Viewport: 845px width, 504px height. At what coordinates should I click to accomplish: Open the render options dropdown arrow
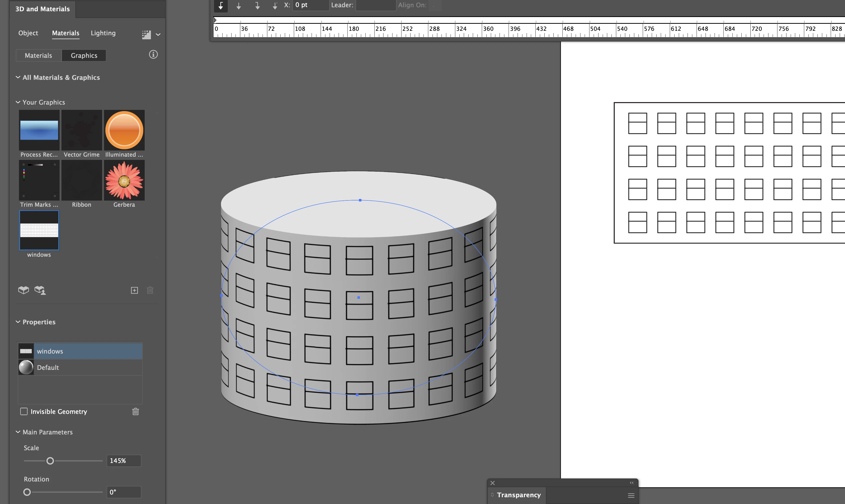pyautogui.click(x=158, y=34)
